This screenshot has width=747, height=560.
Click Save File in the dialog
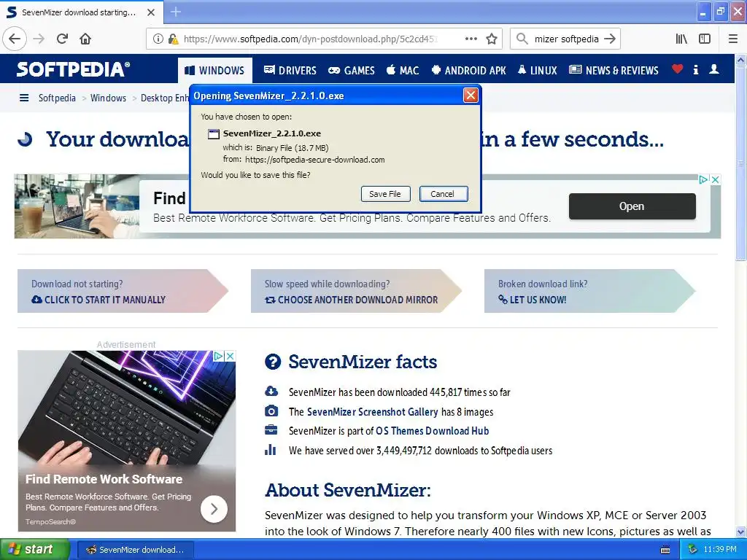[x=385, y=194]
